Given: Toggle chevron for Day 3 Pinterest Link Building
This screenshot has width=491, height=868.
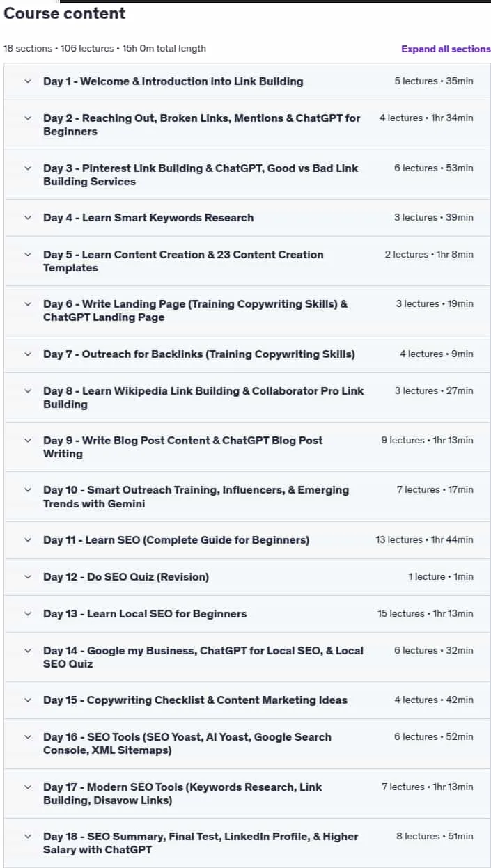Looking at the screenshot, I should pos(28,168).
